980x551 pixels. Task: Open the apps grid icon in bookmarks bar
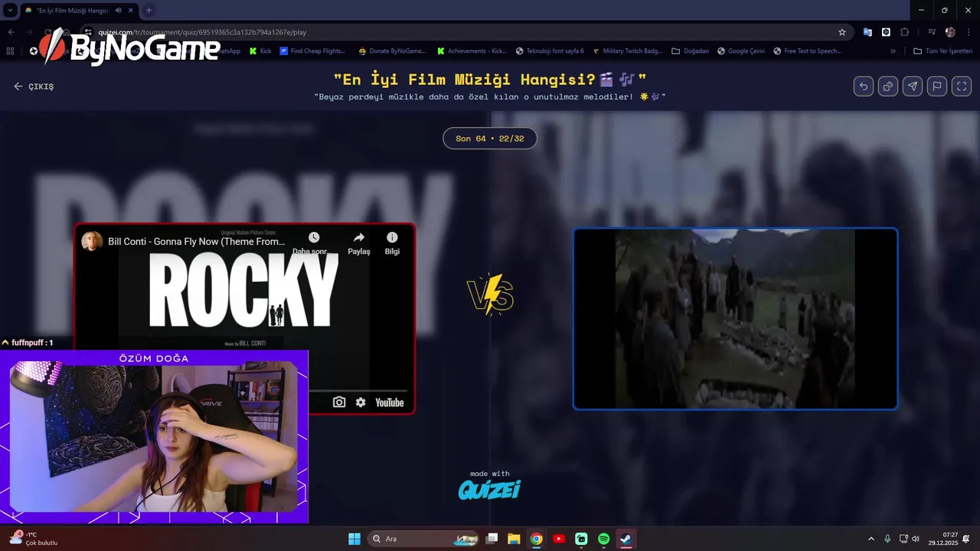pos(10,51)
